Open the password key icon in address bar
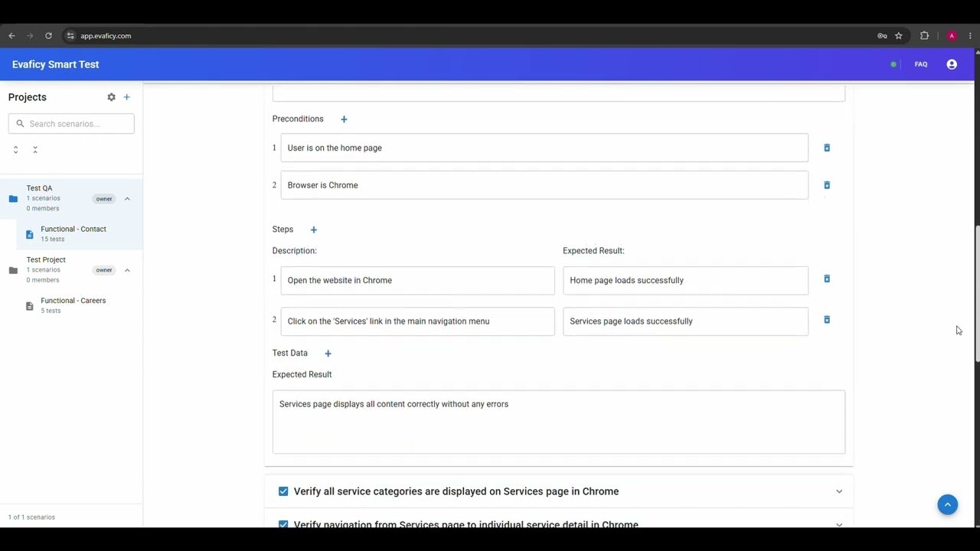This screenshot has height=551, width=980. point(882,36)
